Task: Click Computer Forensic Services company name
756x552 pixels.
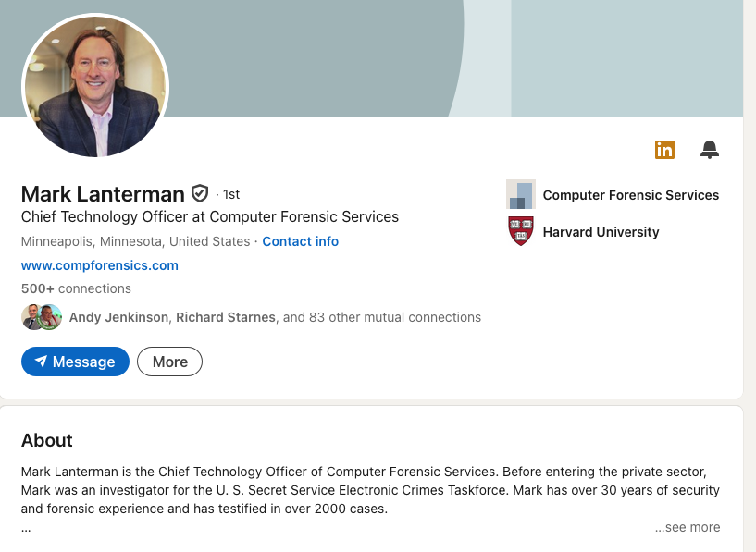Action: (x=630, y=195)
